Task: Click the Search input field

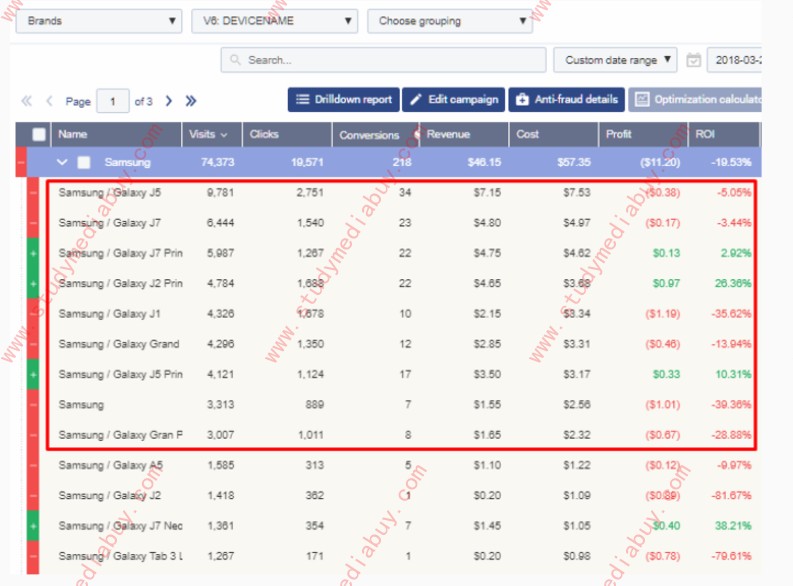Action: click(383, 60)
